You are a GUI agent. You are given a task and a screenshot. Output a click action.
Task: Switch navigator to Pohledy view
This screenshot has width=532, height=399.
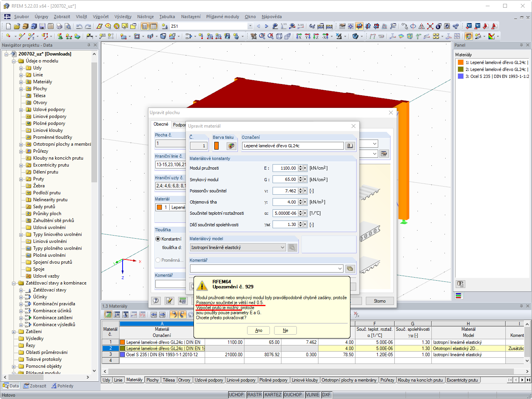click(62, 386)
